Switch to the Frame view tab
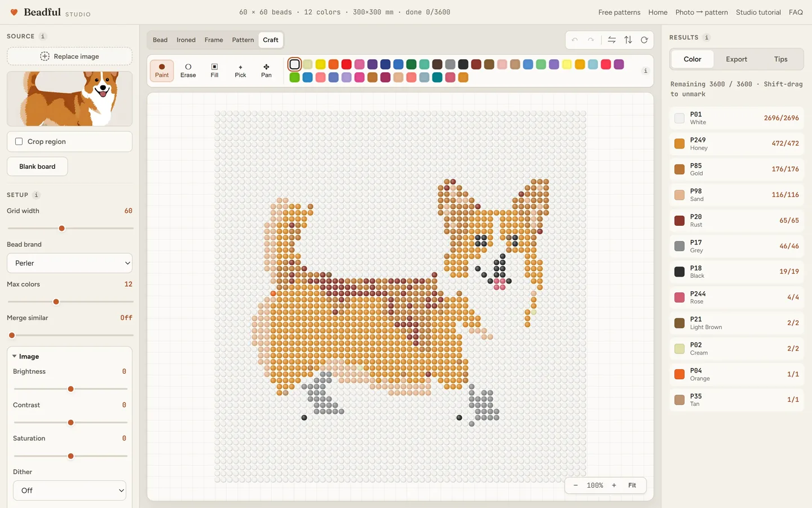Image resolution: width=812 pixels, height=508 pixels. [x=214, y=40]
